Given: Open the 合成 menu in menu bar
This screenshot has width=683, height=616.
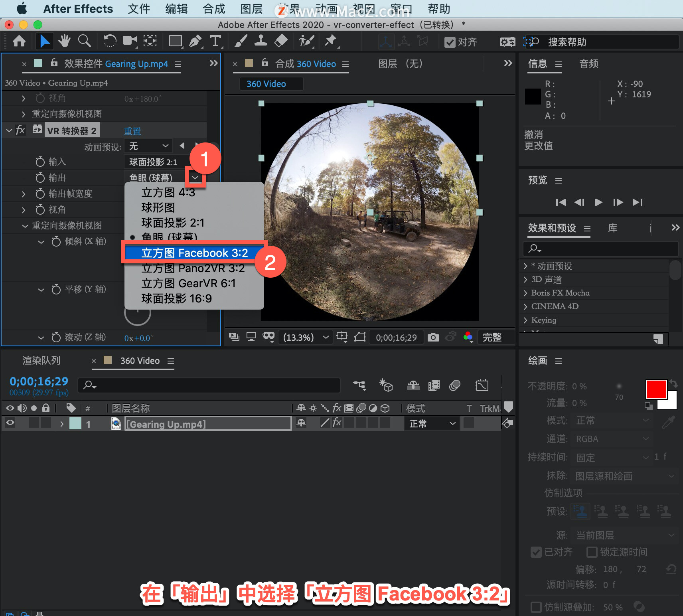Looking at the screenshot, I should pos(214,9).
